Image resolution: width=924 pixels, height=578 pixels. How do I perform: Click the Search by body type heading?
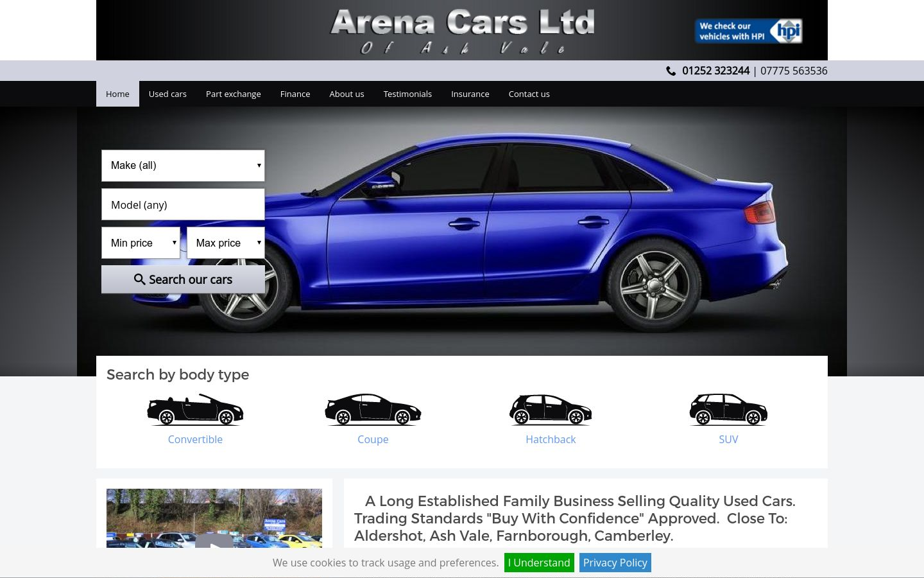pyautogui.click(x=178, y=374)
